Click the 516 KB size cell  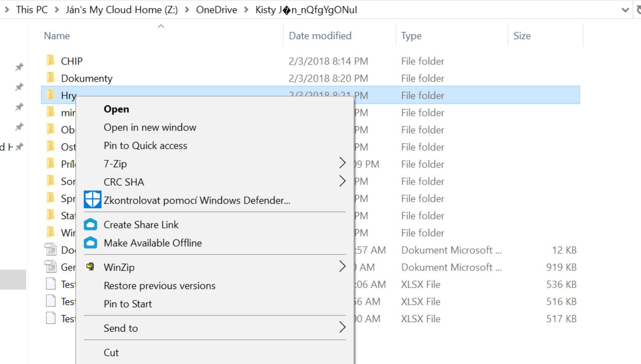561,301
